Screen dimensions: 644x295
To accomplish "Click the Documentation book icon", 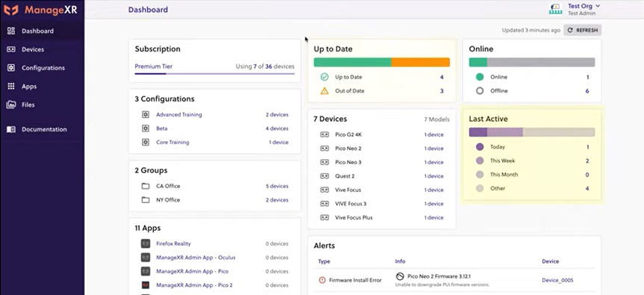I will coord(11,129).
